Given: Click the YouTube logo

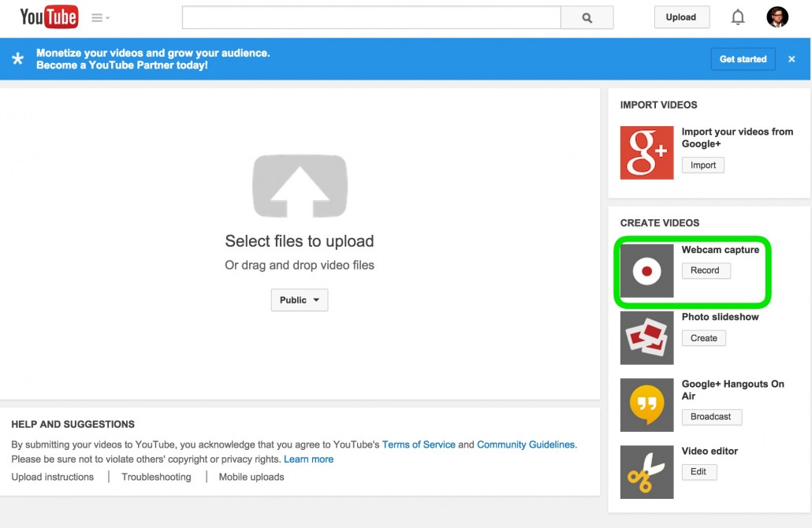Looking at the screenshot, I should [x=49, y=17].
